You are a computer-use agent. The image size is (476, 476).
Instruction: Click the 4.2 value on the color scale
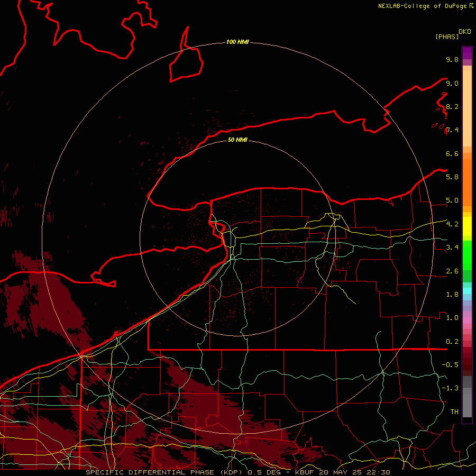[452, 224]
